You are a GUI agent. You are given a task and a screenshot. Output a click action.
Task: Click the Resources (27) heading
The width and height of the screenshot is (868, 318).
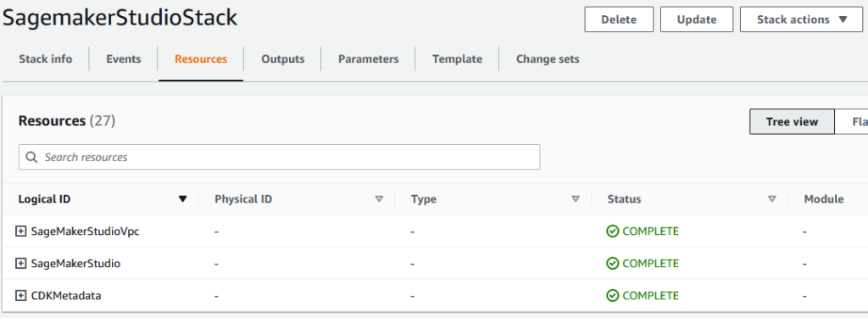[x=66, y=120]
